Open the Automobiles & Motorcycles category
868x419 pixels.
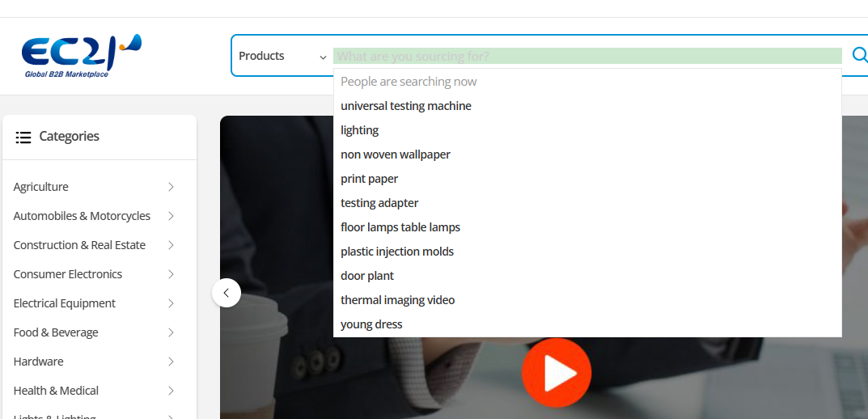point(82,216)
